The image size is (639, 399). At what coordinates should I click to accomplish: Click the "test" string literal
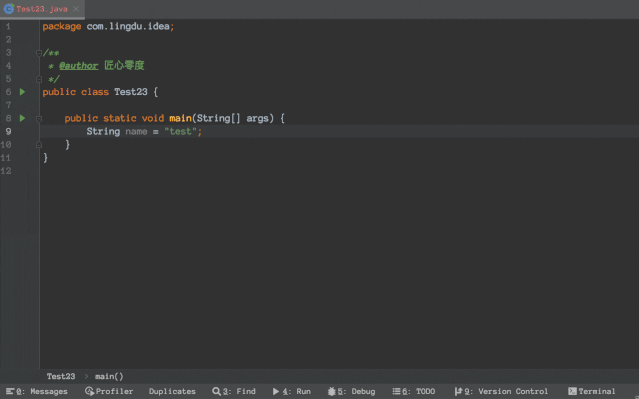[181, 132]
